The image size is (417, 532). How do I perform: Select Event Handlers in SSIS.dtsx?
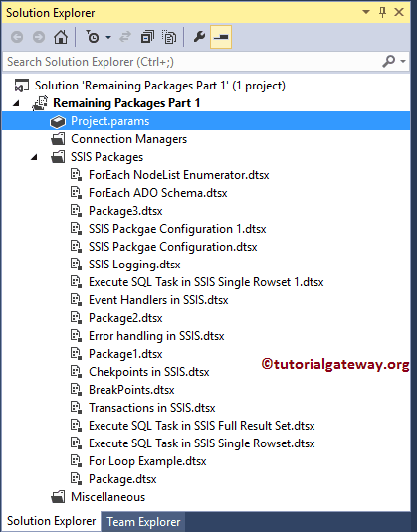pos(158,300)
